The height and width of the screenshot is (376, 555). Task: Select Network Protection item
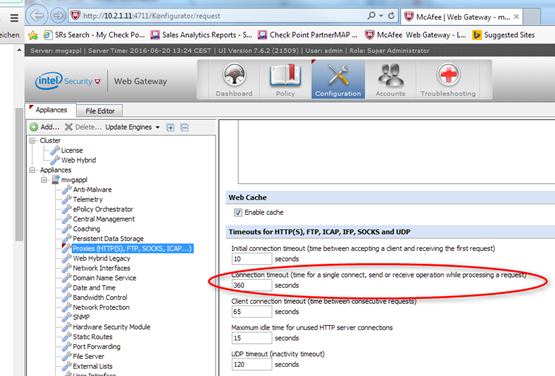coord(101,307)
